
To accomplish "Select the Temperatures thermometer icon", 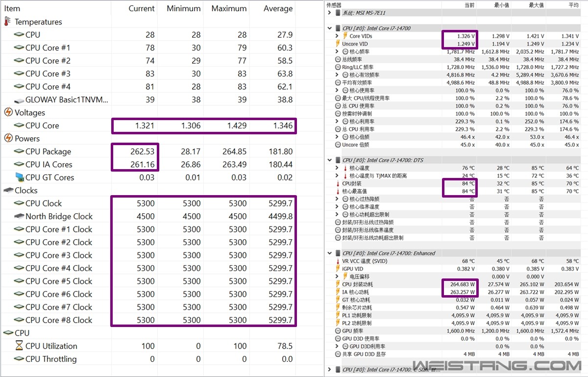I will point(7,22).
